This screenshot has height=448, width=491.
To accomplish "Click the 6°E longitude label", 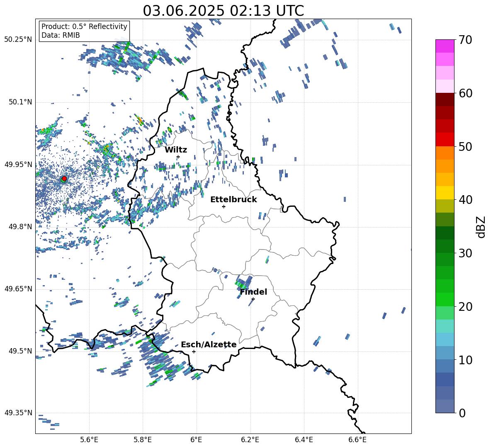I will point(196,440).
